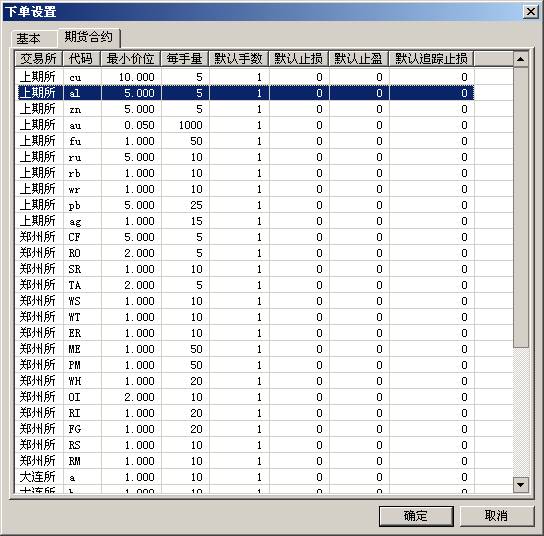Click the 每手量 column header

click(185, 59)
